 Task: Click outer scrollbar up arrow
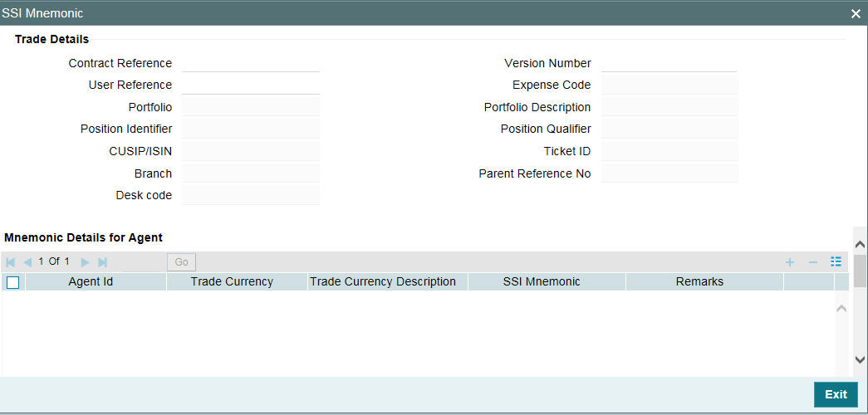(x=860, y=244)
